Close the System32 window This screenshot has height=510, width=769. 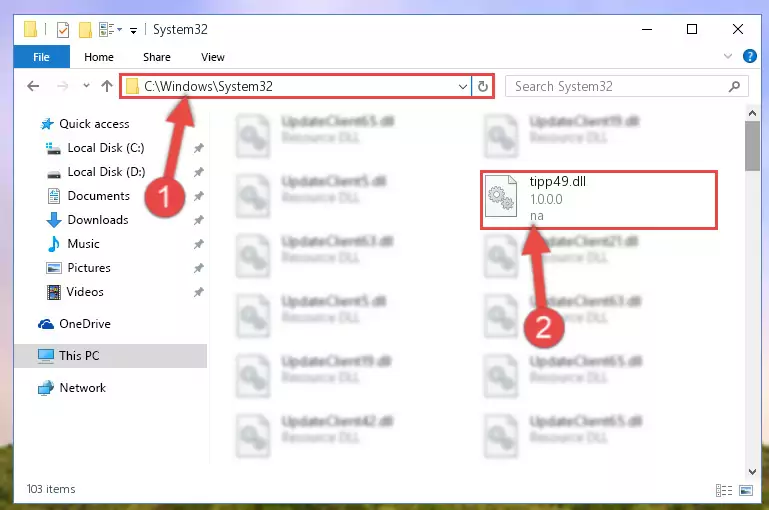coord(738,29)
